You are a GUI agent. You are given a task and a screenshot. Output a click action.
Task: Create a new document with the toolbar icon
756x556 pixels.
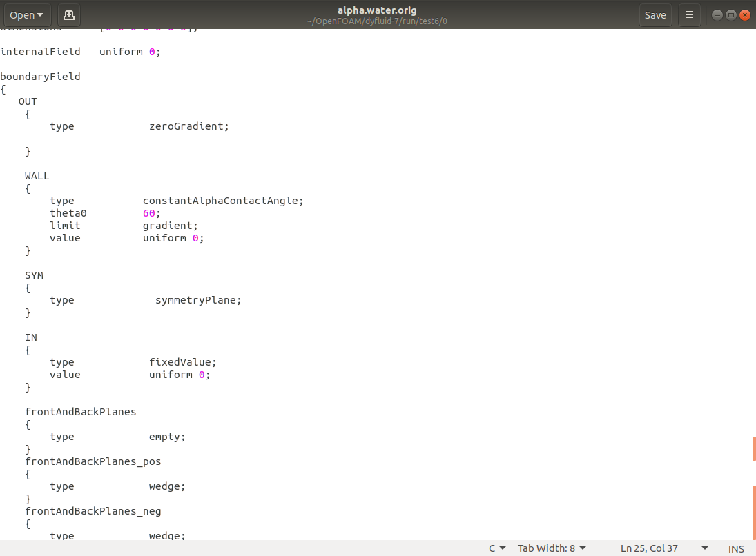tap(68, 14)
